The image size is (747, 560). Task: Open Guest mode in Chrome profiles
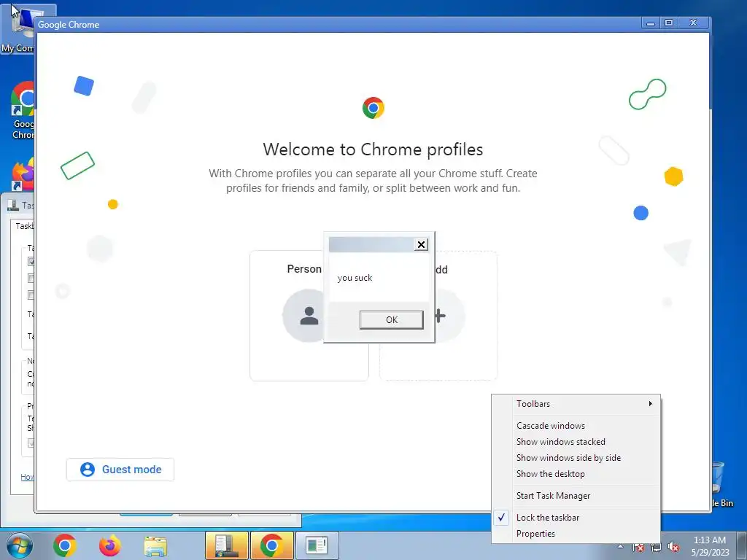click(120, 470)
